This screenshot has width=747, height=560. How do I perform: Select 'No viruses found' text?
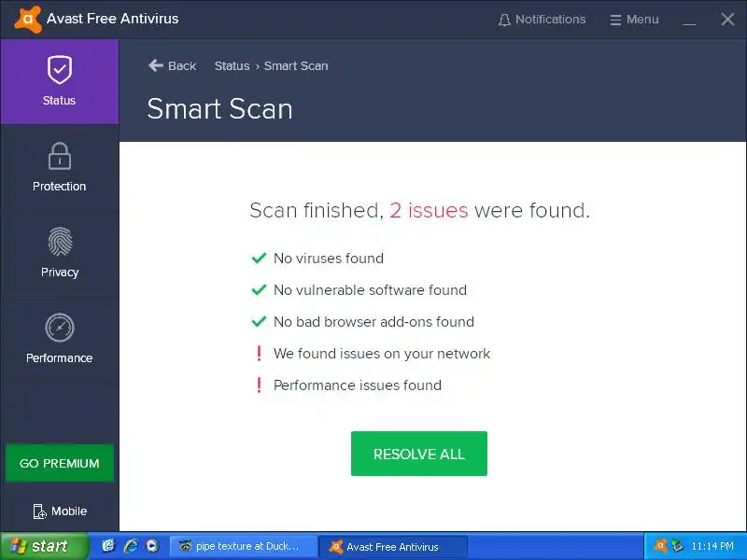329,259
